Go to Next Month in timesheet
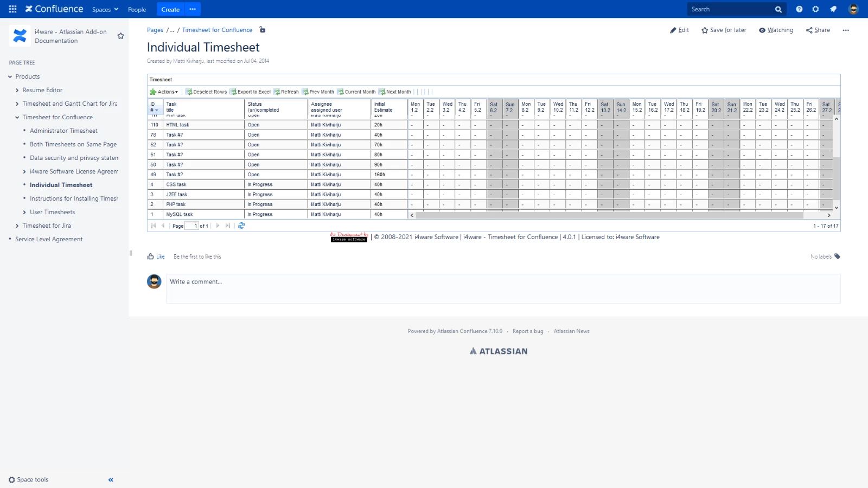 click(395, 92)
